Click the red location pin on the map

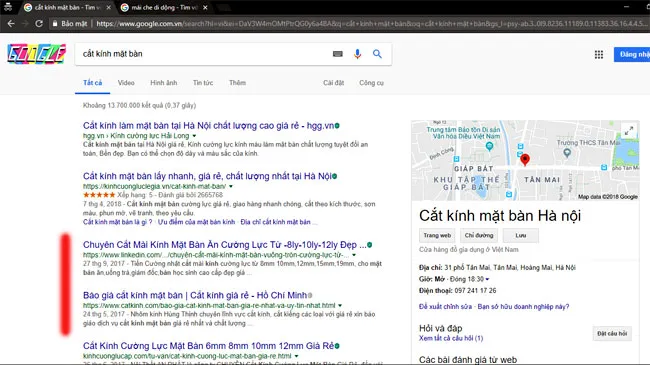point(525,159)
